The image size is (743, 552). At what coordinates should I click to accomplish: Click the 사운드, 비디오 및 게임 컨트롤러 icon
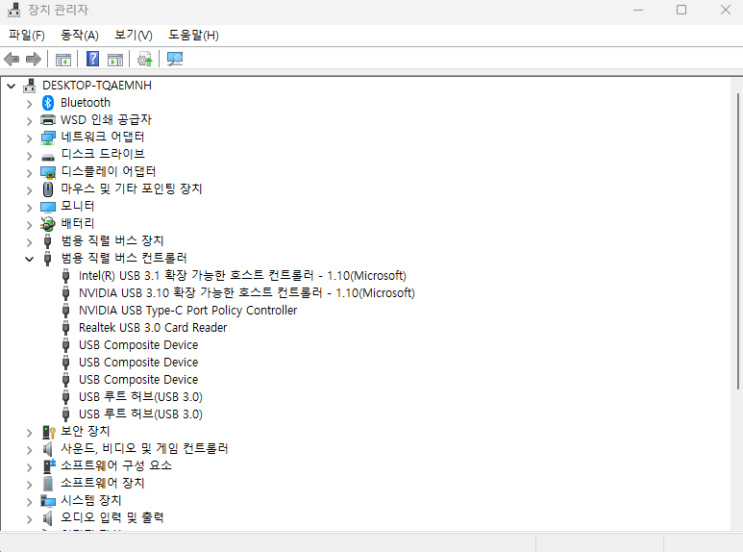[x=47, y=449]
